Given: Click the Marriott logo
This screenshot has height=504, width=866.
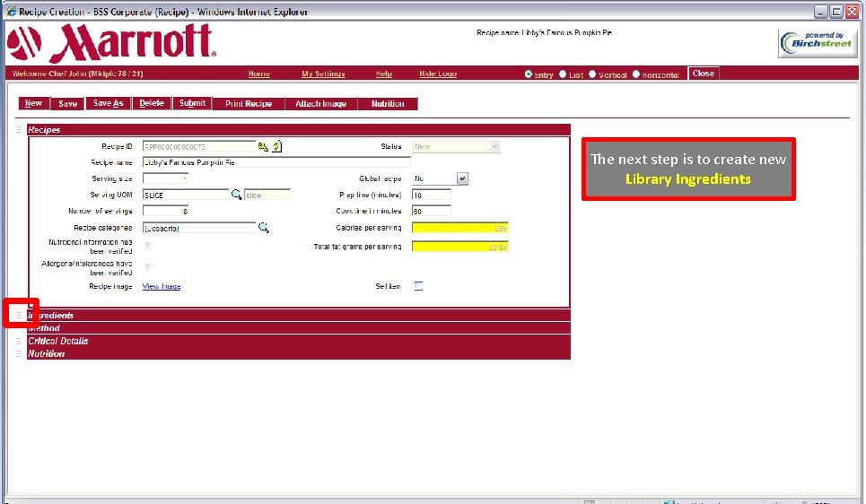Looking at the screenshot, I should click(112, 43).
